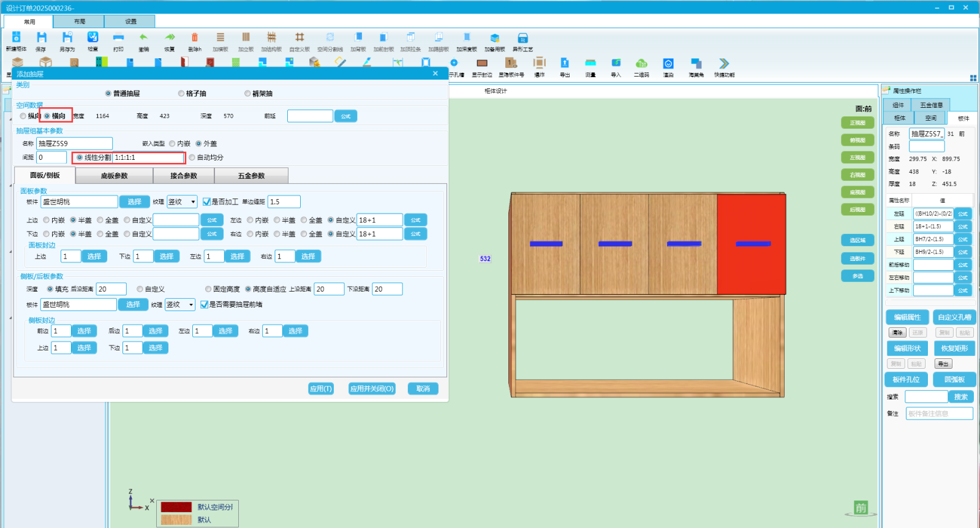Select the 格子抽 drawer type radio button
Viewport: 980px width, 528px height.
(181, 94)
